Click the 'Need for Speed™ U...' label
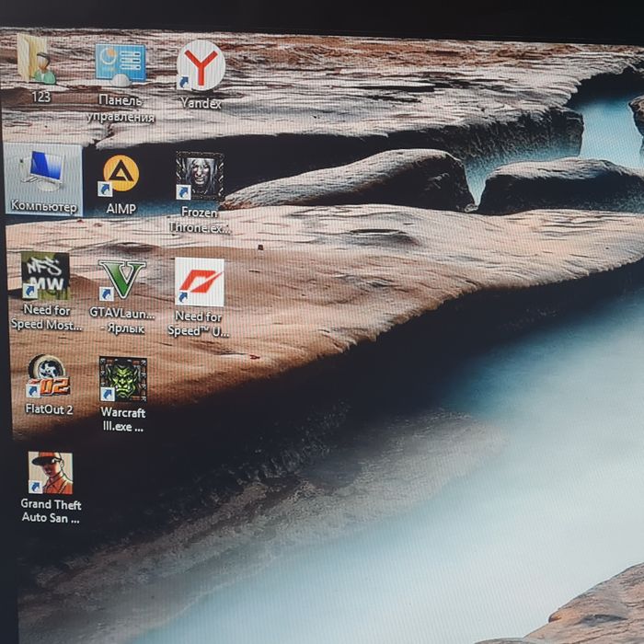This screenshot has height=644, width=644. 199,324
